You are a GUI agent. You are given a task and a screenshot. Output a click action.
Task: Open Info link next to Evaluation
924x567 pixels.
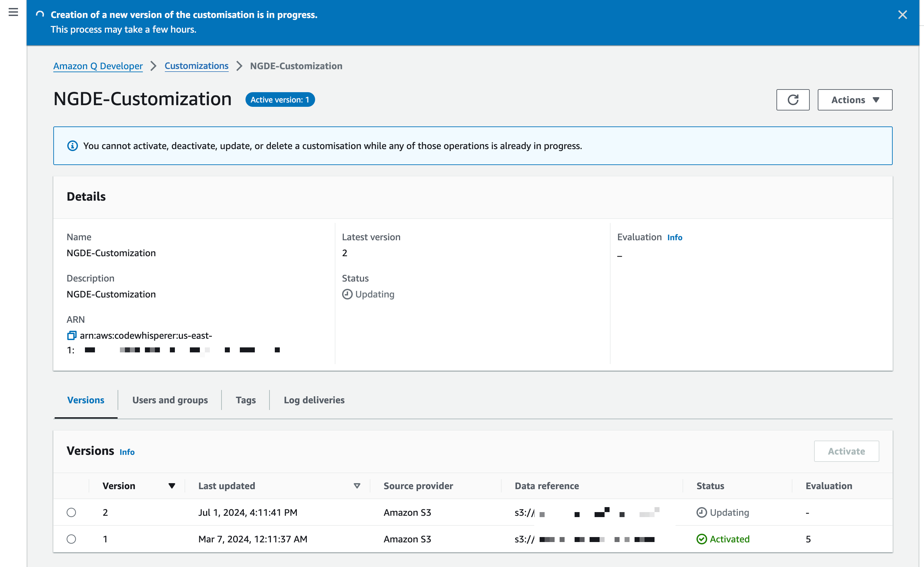[x=675, y=237]
